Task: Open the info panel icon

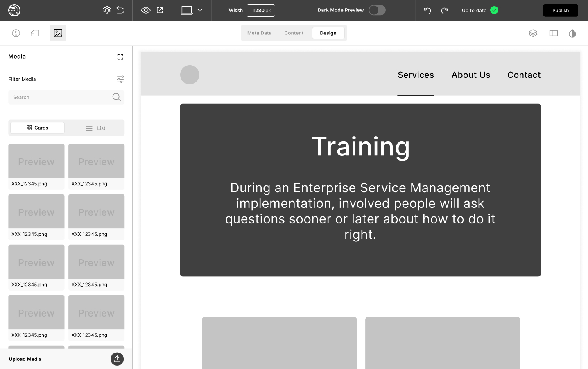Action: [x=16, y=33]
